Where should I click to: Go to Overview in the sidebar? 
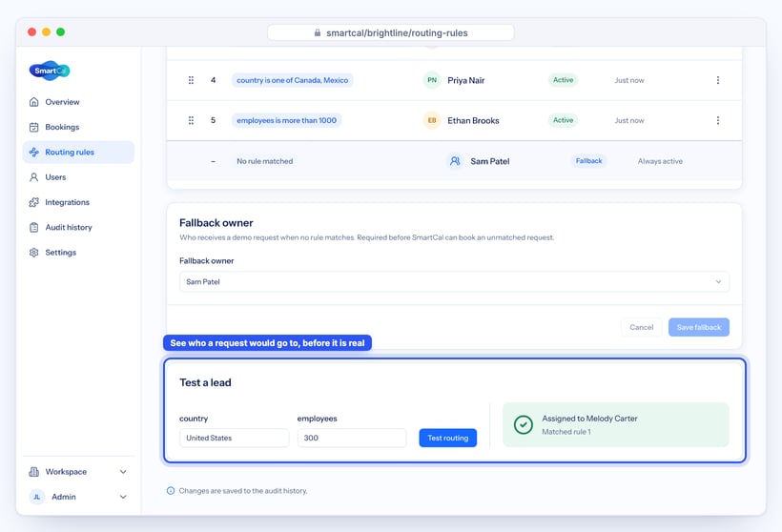coord(78,102)
